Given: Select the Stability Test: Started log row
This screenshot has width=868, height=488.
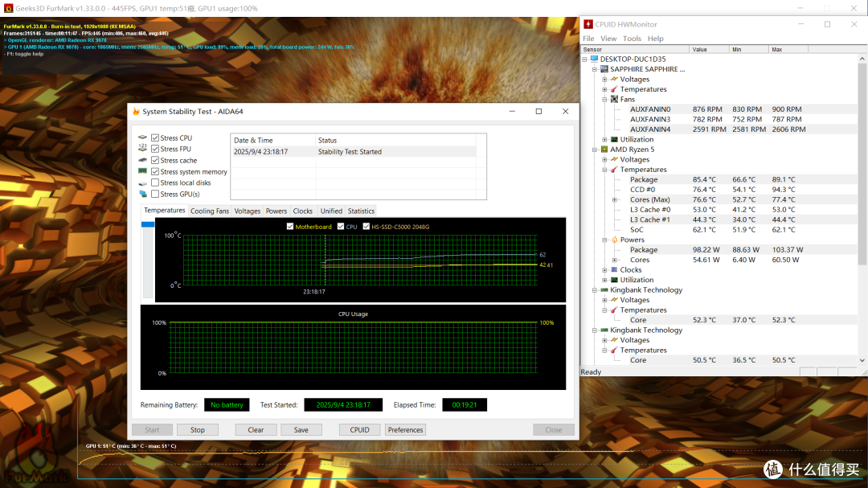Looking at the screenshot, I should [x=354, y=152].
